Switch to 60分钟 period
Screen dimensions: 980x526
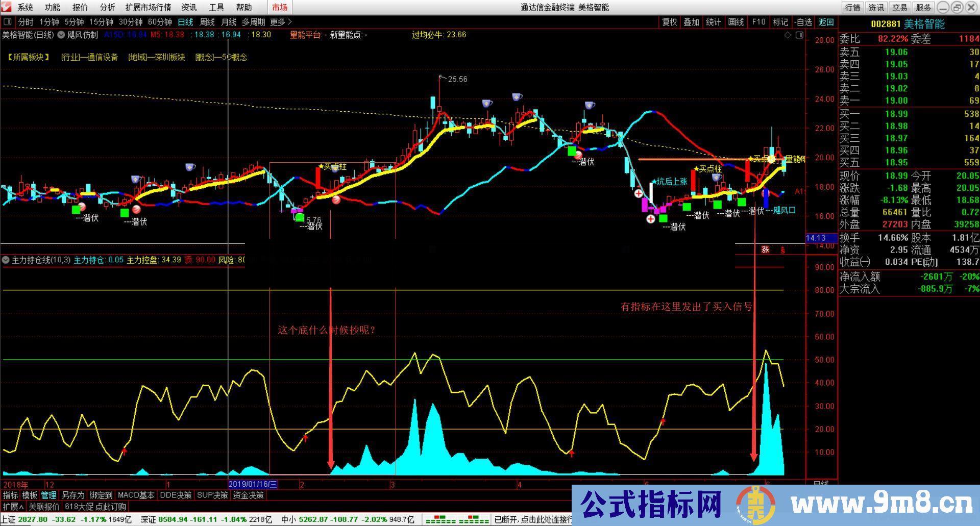[160, 22]
